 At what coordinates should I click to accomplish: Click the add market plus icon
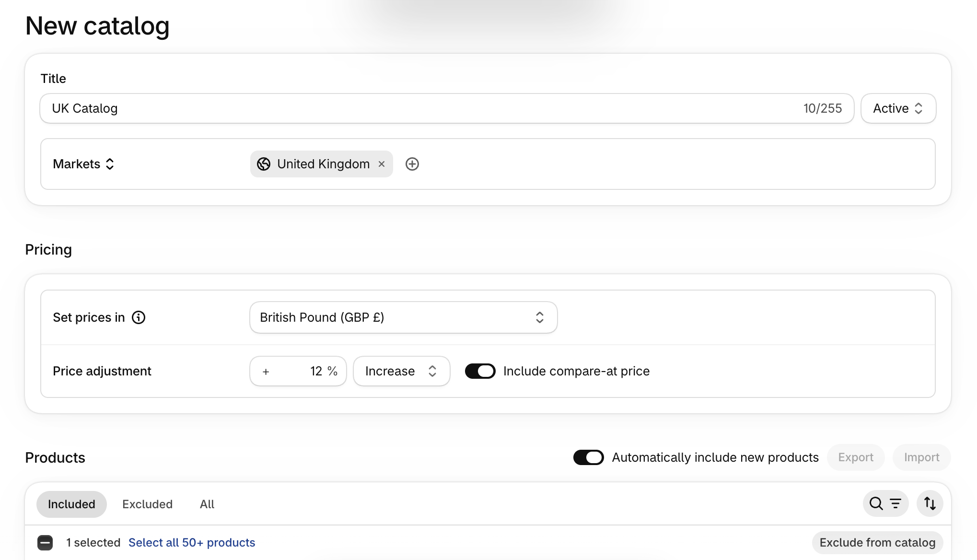412,164
